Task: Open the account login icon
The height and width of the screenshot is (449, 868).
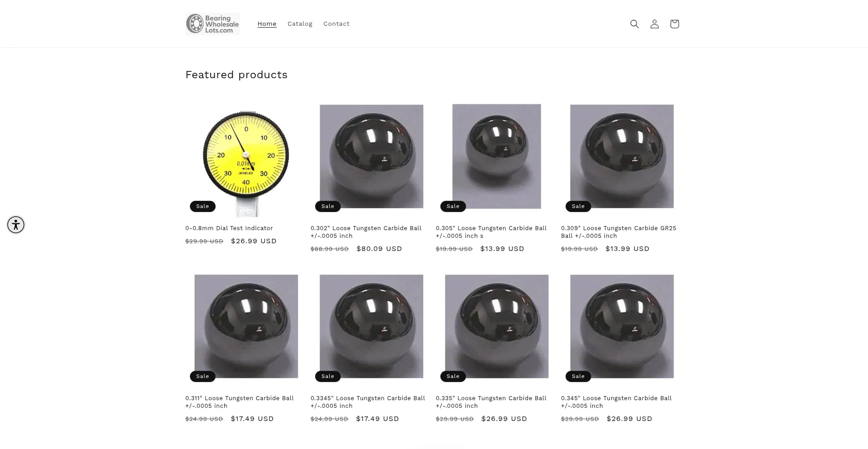Action: pos(654,24)
